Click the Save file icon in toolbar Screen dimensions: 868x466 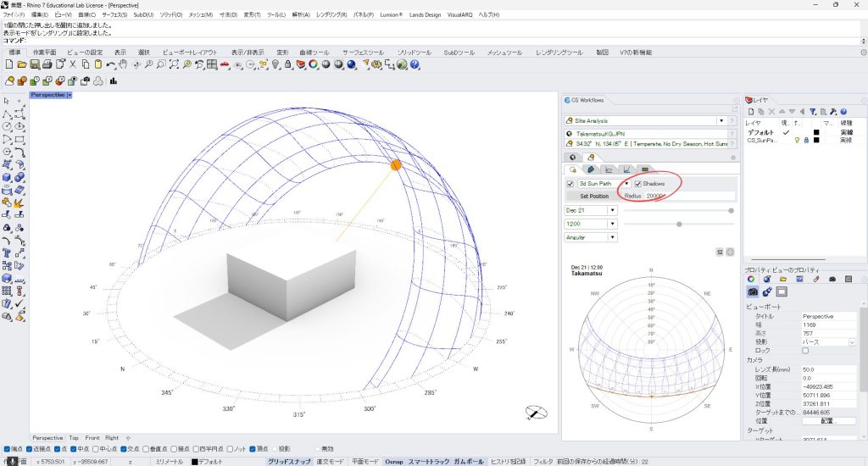click(x=36, y=64)
